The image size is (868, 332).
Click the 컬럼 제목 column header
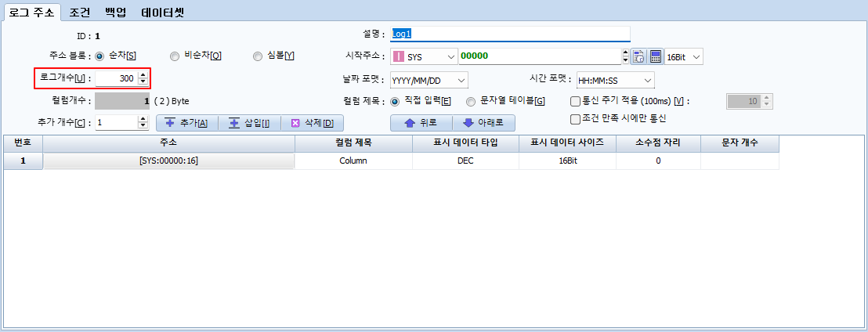[353, 143]
